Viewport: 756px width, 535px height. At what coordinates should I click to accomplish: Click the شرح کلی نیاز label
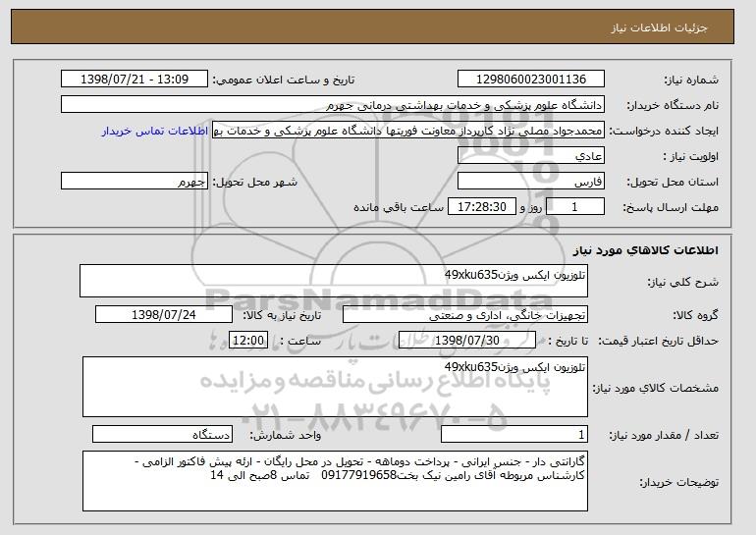(682, 283)
